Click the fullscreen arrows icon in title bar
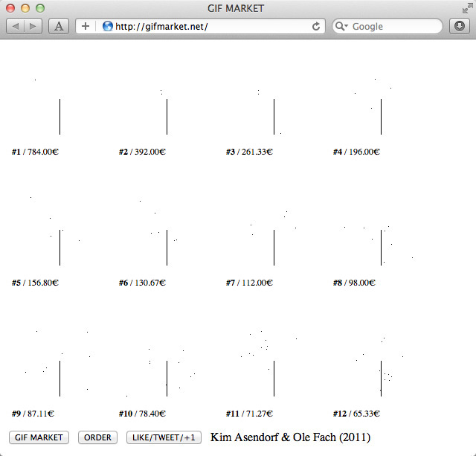476x456 pixels. (x=466, y=9)
